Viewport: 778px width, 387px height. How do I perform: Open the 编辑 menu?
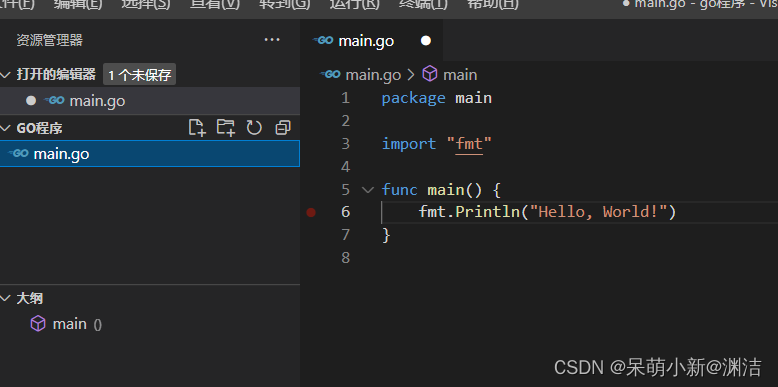(x=78, y=4)
